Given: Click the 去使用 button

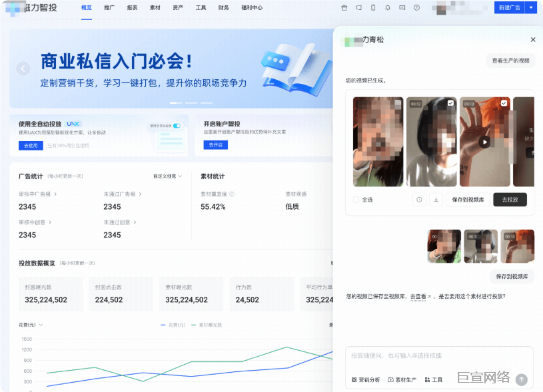Looking at the screenshot, I should (x=31, y=146).
